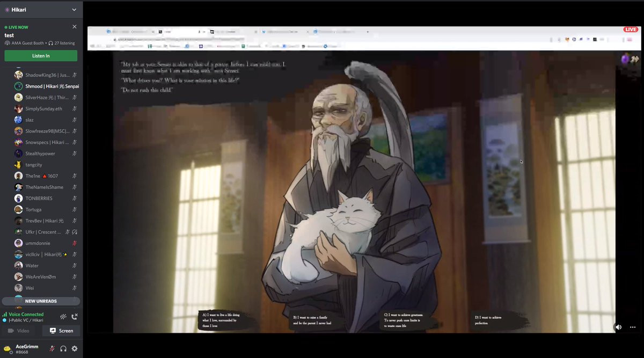Select user vicllciv | Hikari

(46, 254)
